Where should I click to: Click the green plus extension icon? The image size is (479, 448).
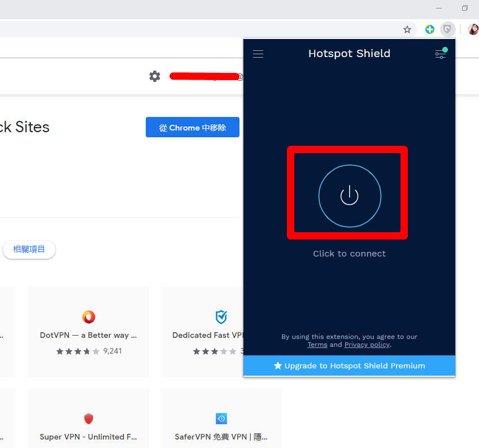[430, 29]
